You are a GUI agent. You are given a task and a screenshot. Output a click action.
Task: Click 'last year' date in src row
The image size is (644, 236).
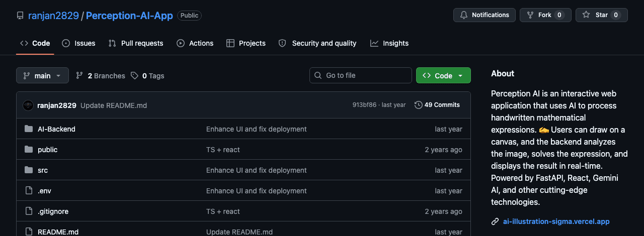click(448, 170)
